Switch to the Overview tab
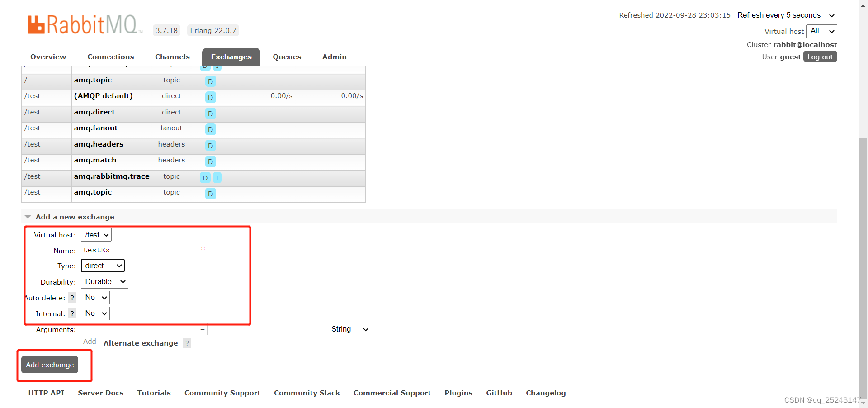Image resolution: width=868 pixels, height=408 pixels. tap(48, 57)
